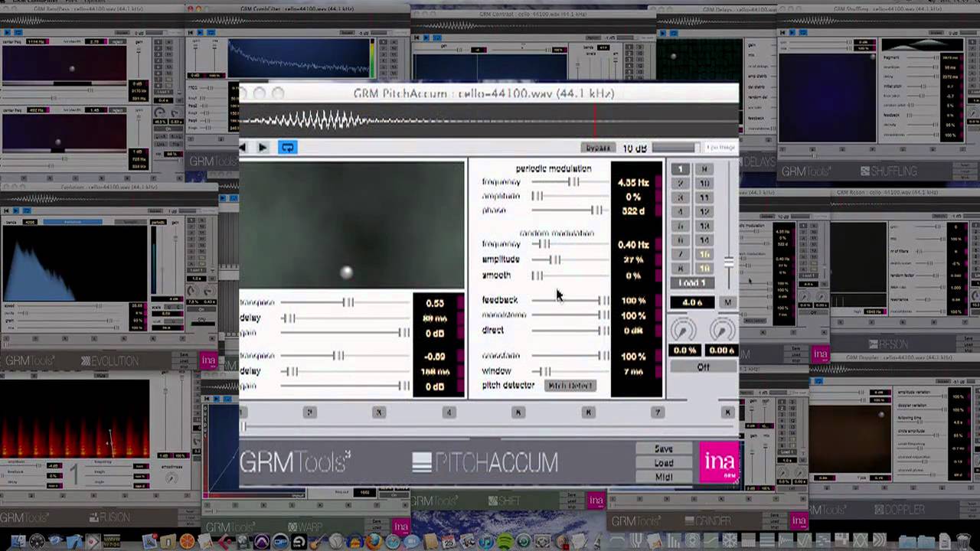
Task: Click snapshot button 4 in bottom row
Action: [x=449, y=412]
